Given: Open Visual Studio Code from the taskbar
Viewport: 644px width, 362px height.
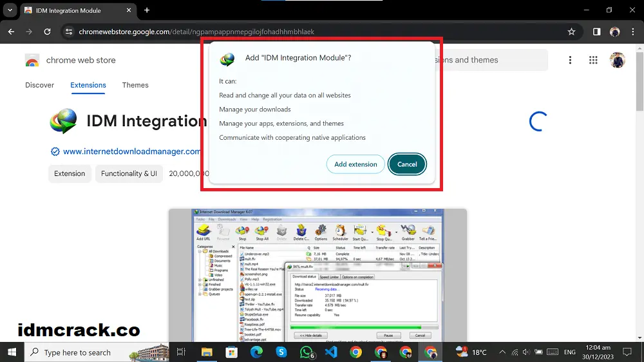Looking at the screenshot, I should pos(331,352).
